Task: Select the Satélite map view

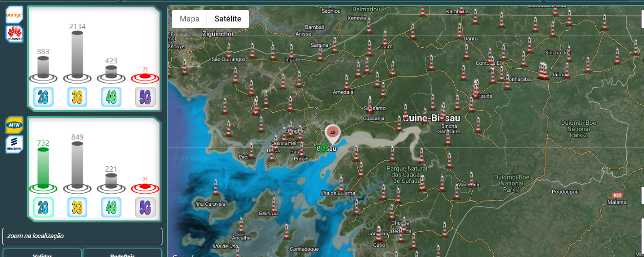Action: click(x=228, y=19)
